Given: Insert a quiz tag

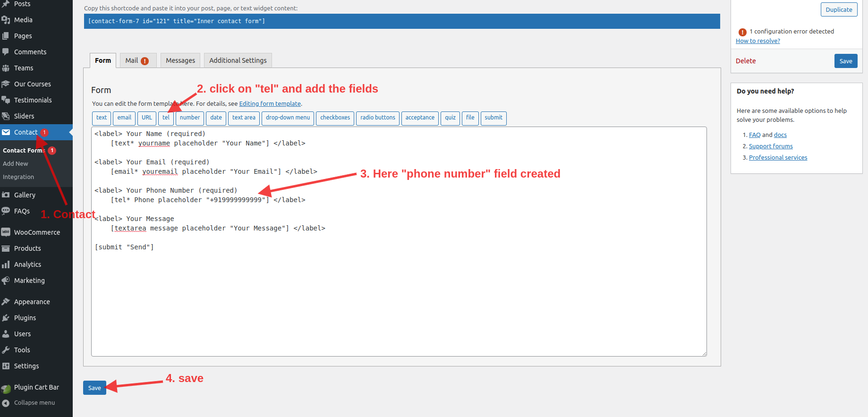Looking at the screenshot, I should pyautogui.click(x=450, y=118).
